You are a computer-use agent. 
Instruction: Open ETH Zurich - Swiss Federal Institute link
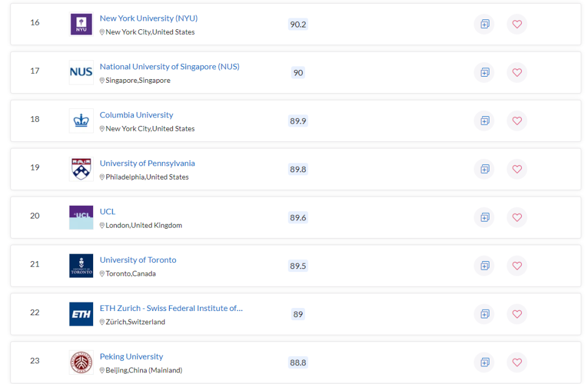[171, 309]
